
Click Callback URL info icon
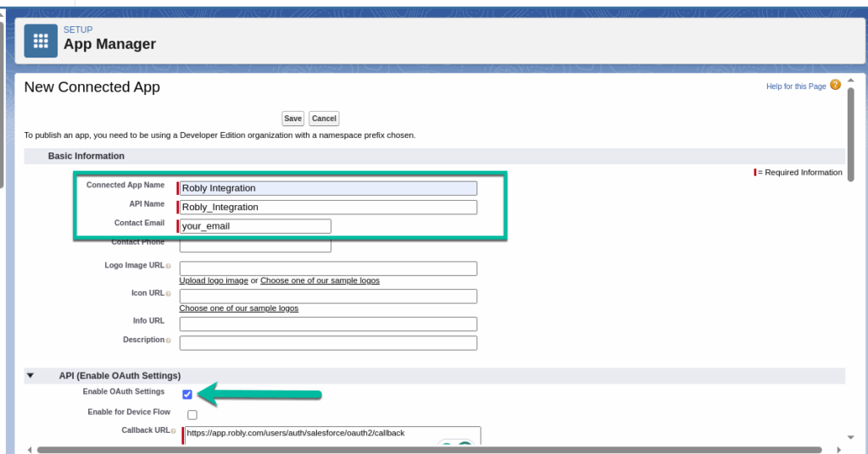coord(173,431)
